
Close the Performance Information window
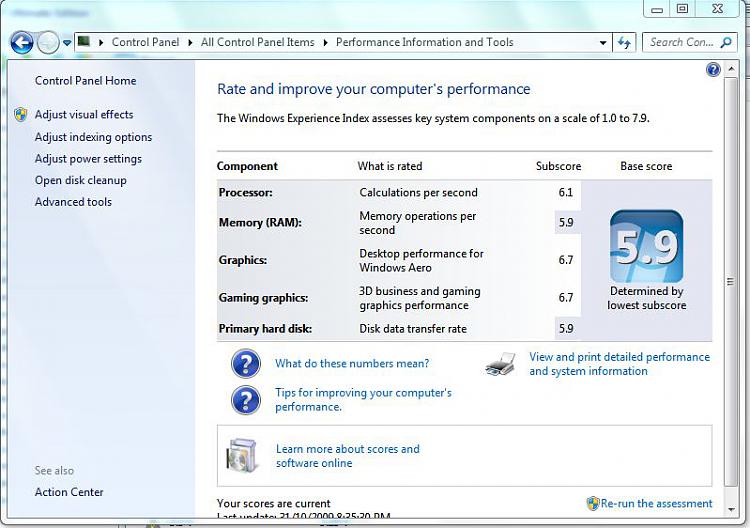click(717, 9)
